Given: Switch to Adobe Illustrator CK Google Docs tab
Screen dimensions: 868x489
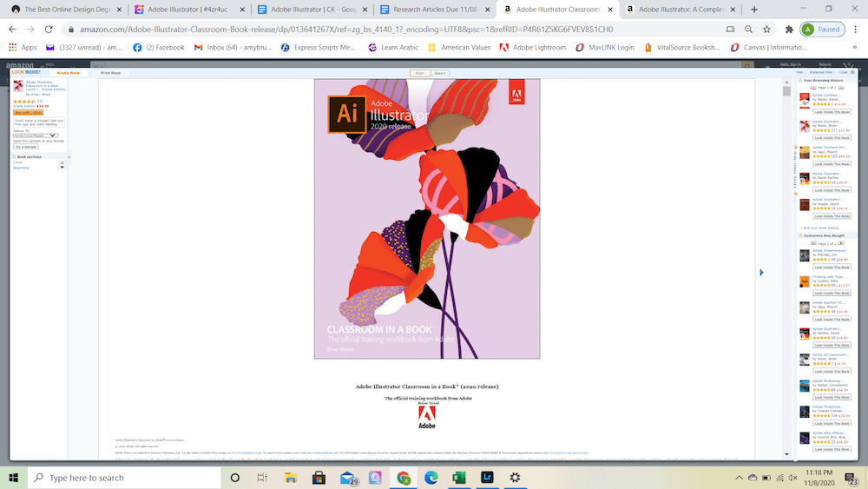Looking at the screenshot, I should point(312,10).
